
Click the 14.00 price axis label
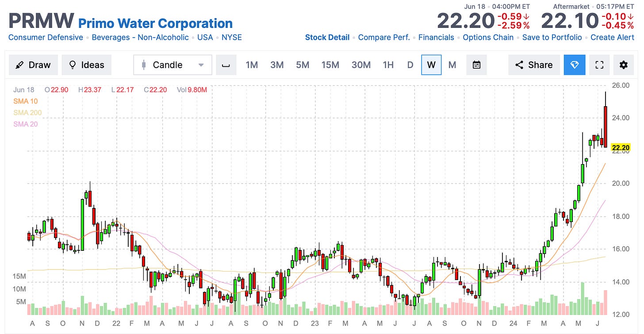pyautogui.click(x=621, y=282)
